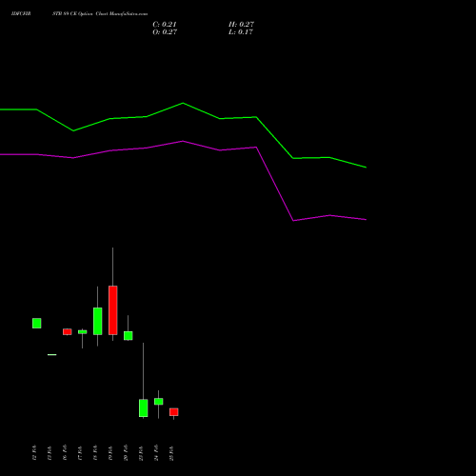The width and height of the screenshot is (476, 476).
Task: Click the '25 Feb' axis date label
Action: pos(171,453)
